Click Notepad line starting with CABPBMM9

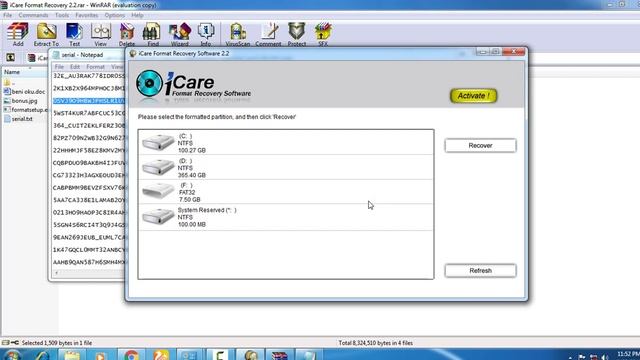click(x=89, y=188)
